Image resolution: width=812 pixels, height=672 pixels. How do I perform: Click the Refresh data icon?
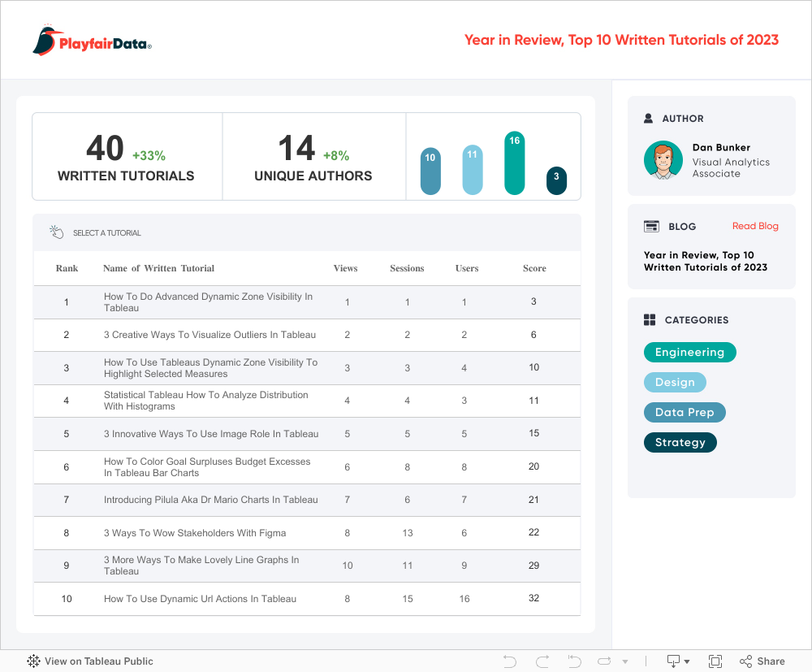[605, 661]
